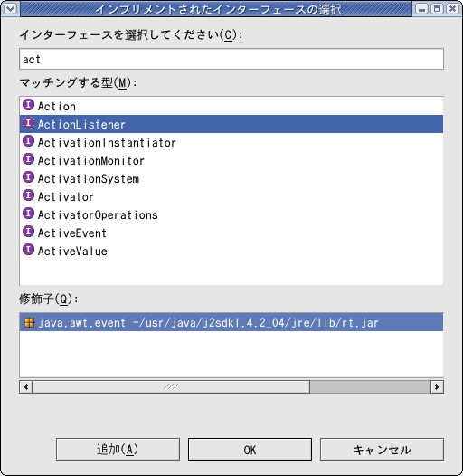Click the interface icon next to ActiveValue
This screenshot has height=476, width=463.
(29, 250)
